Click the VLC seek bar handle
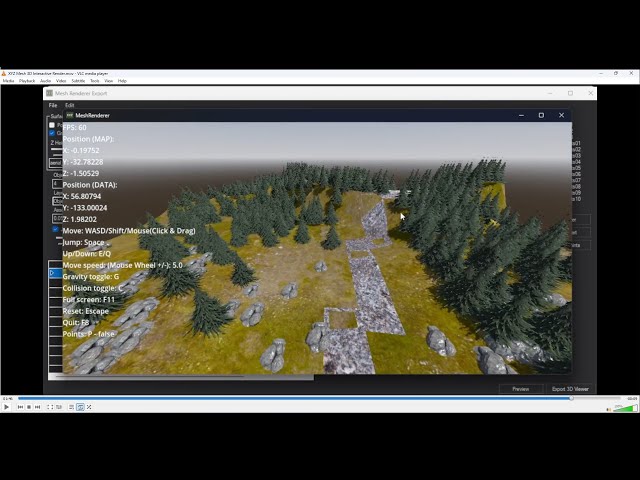Viewport: 640px width, 480px height. (571, 398)
